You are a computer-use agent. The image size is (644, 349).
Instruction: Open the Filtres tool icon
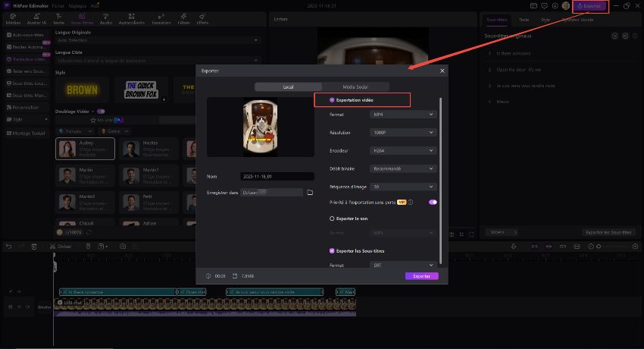(183, 20)
